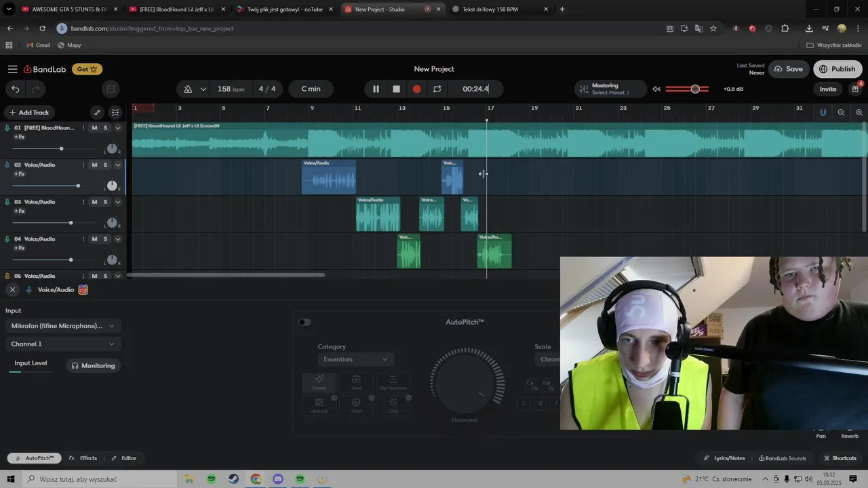
Task: Click track 04 microphone icon
Action: click(x=7, y=239)
